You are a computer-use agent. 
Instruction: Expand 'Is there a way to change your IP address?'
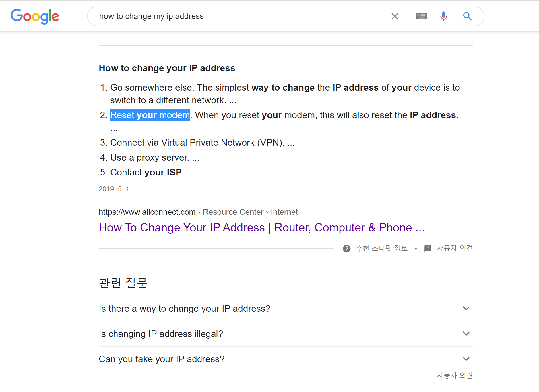point(286,309)
